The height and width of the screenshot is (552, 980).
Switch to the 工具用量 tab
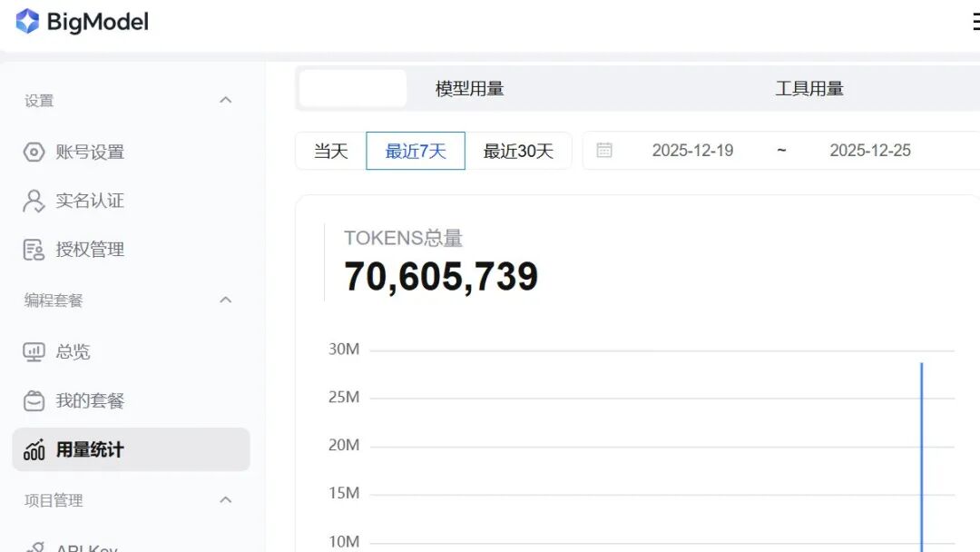click(x=809, y=89)
